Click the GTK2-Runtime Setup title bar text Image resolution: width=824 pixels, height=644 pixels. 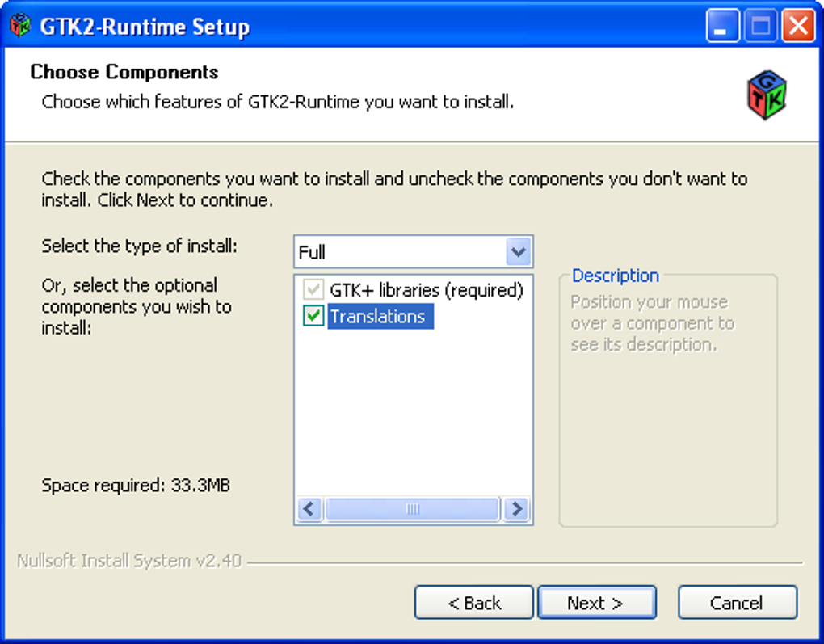(x=145, y=27)
